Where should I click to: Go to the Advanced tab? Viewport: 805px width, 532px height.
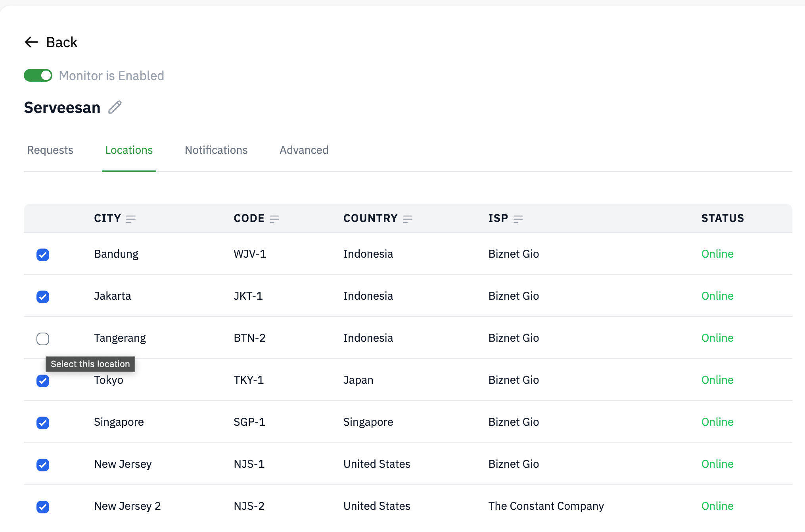click(x=304, y=150)
